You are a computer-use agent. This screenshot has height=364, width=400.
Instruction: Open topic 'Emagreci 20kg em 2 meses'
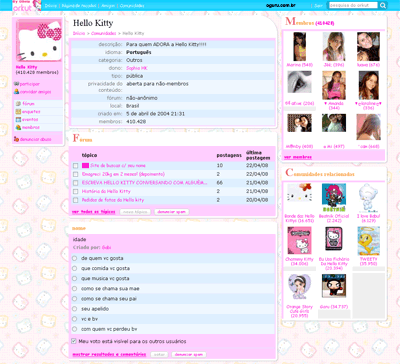123,174
